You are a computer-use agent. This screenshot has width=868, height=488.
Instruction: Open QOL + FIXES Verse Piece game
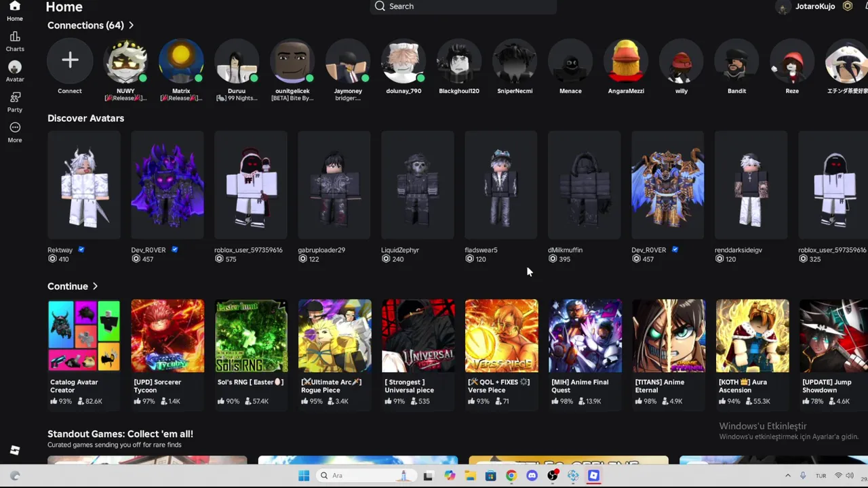(x=501, y=335)
